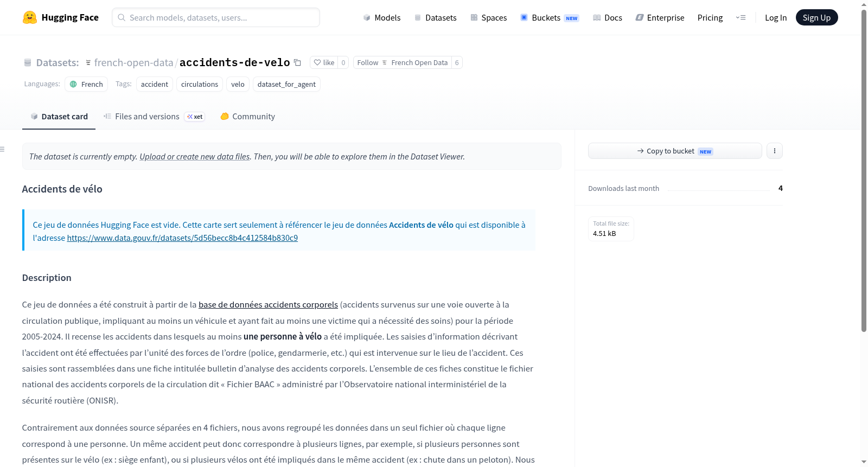Click the Datasets: breadcrumb label
This screenshot has width=868, height=467.
(58, 62)
